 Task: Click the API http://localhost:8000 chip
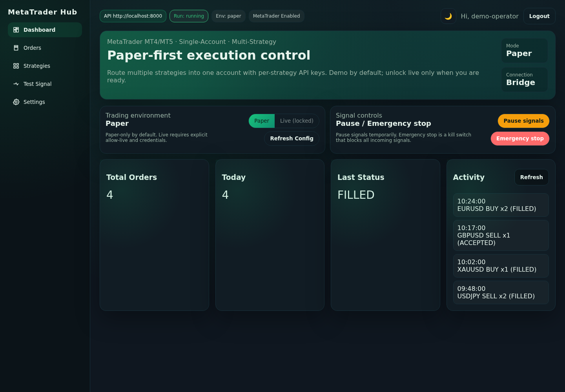[x=133, y=16]
